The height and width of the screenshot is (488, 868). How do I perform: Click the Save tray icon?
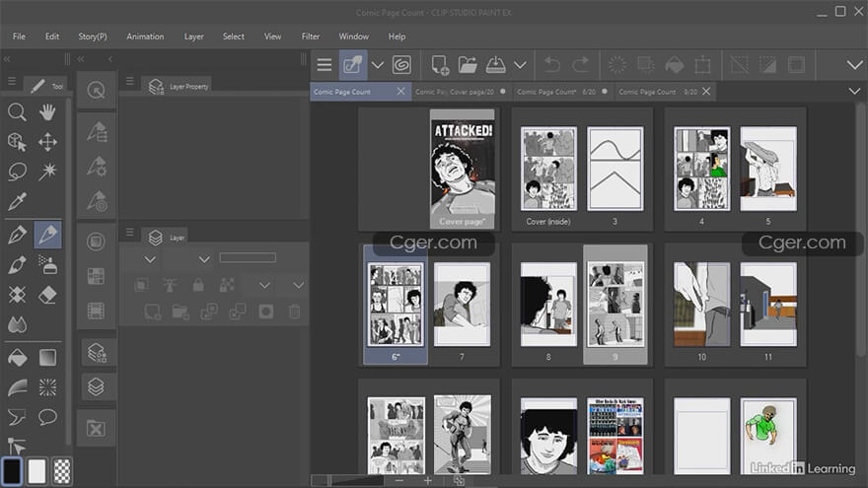tap(495, 65)
